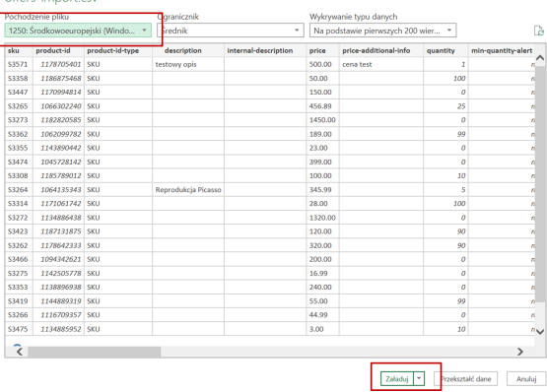Click the sku cell S3308
Screen dimensions: 547x392
pos(19,175)
